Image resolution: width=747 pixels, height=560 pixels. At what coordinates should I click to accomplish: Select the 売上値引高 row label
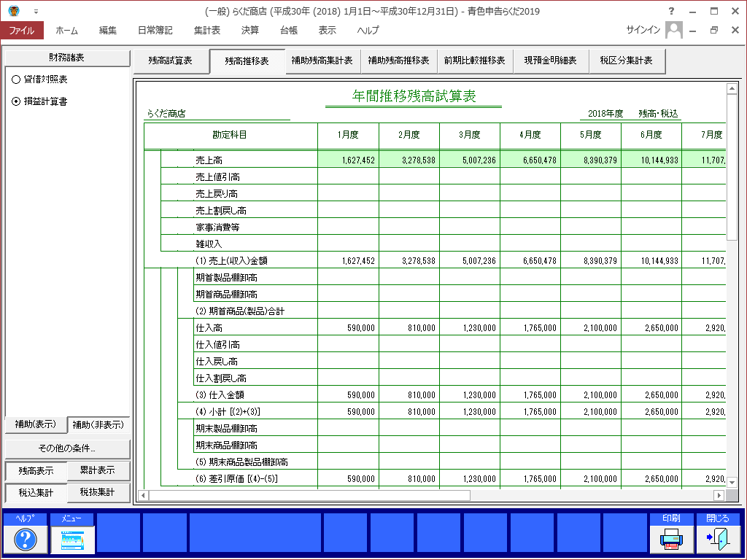click(217, 177)
